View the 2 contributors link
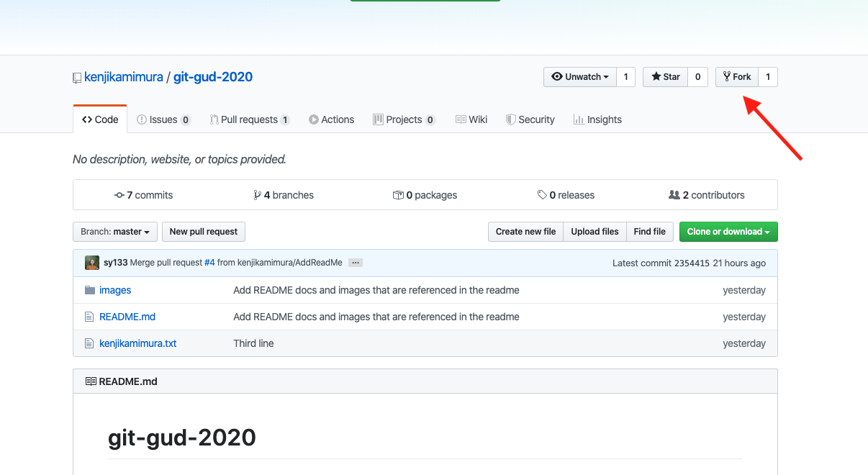Viewport: 868px width, 475px height. point(707,195)
